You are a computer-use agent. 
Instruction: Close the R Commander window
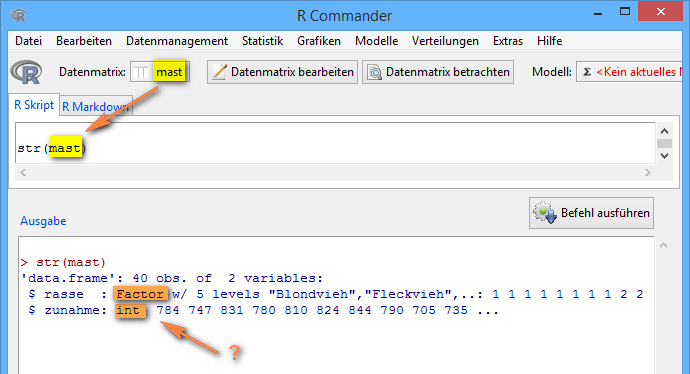pyautogui.click(x=661, y=11)
